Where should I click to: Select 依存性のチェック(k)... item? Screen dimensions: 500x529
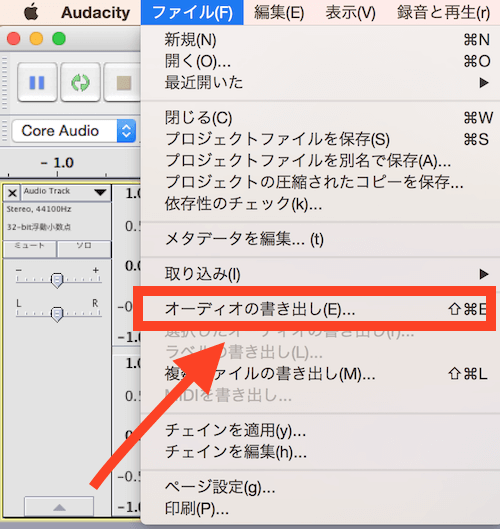tap(320, 203)
